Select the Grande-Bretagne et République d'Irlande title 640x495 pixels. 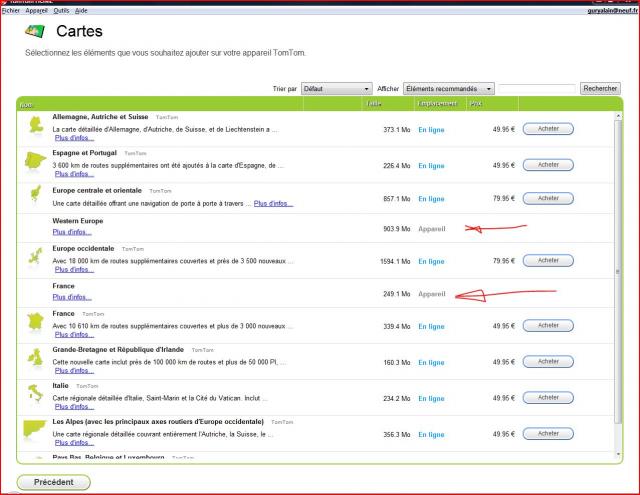pyautogui.click(x=118, y=350)
